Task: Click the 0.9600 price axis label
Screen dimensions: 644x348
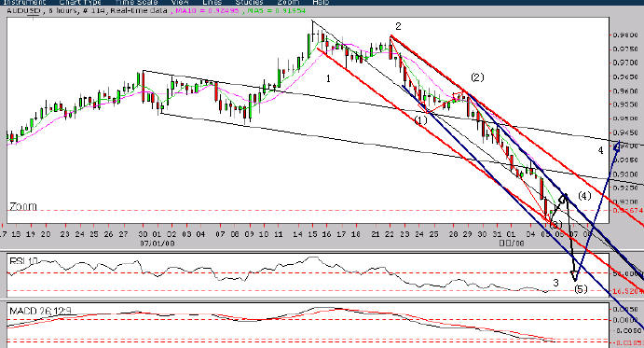Action: [x=625, y=90]
